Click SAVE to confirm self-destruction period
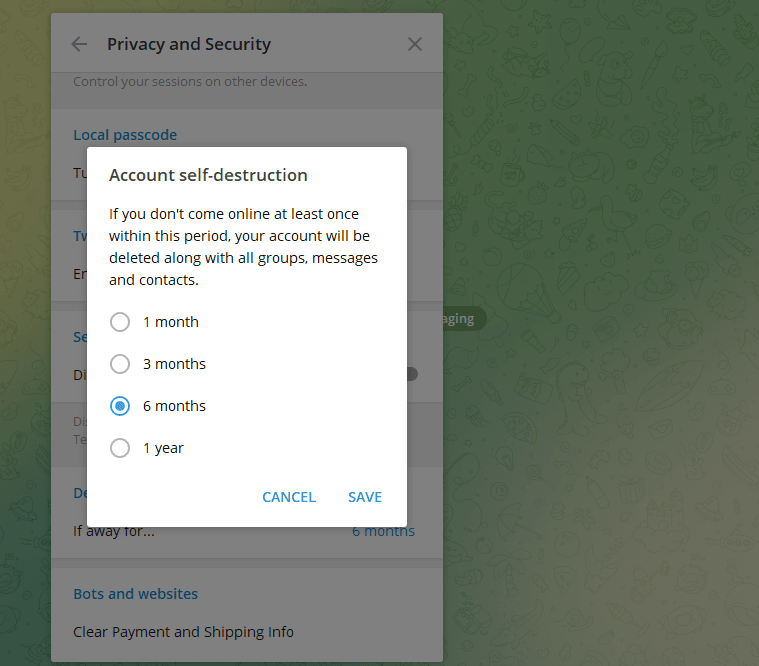 (365, 497)
